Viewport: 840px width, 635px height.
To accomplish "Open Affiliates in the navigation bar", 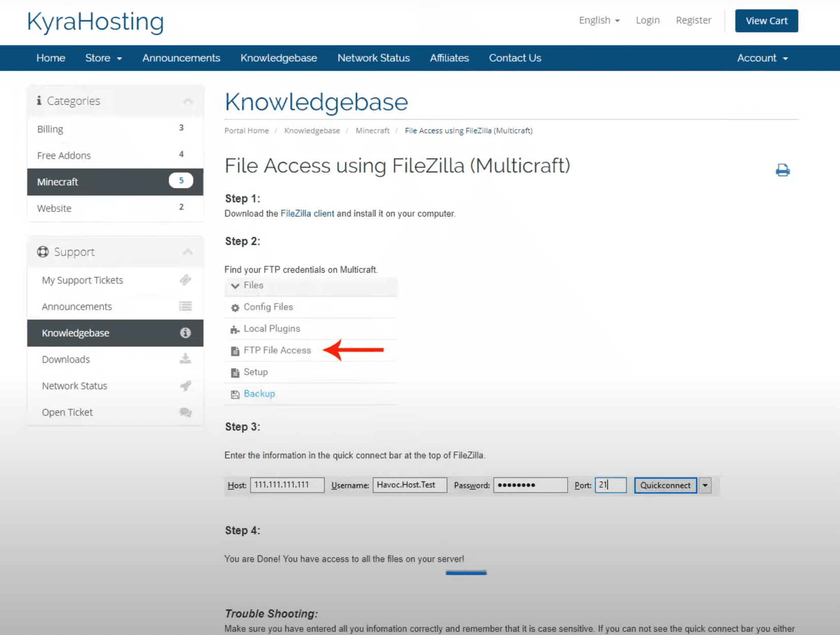I will point(449,58).
